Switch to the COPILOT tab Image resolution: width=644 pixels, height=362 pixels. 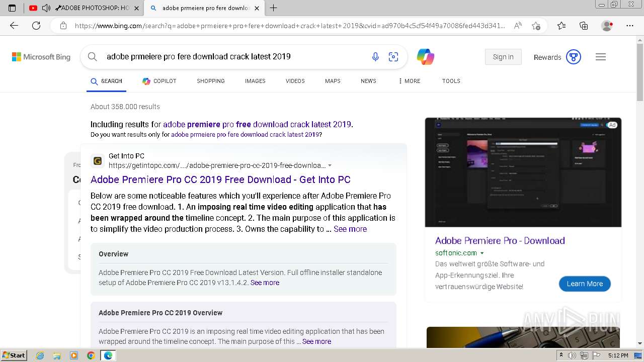point(159,81)
